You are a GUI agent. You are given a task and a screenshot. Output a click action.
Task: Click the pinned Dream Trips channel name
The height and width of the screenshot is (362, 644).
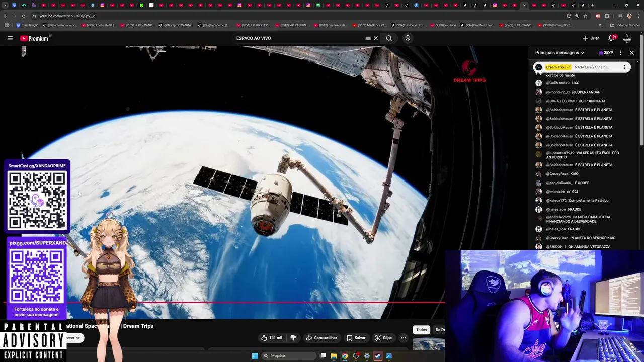(x=558, y=67)
